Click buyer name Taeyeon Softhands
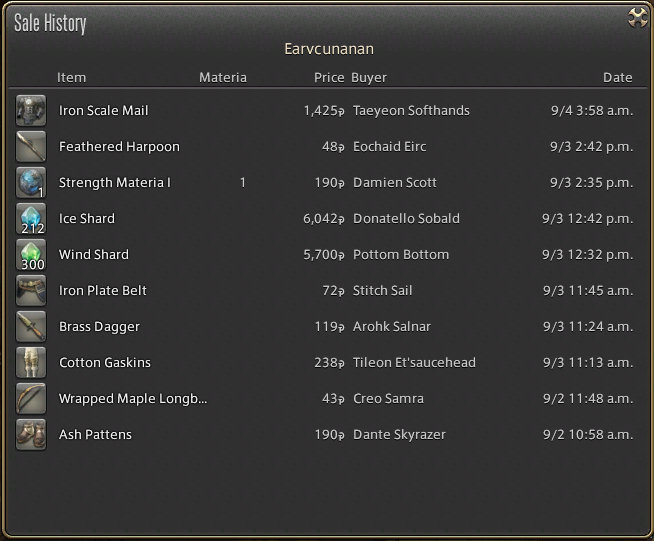 point(411,111)
